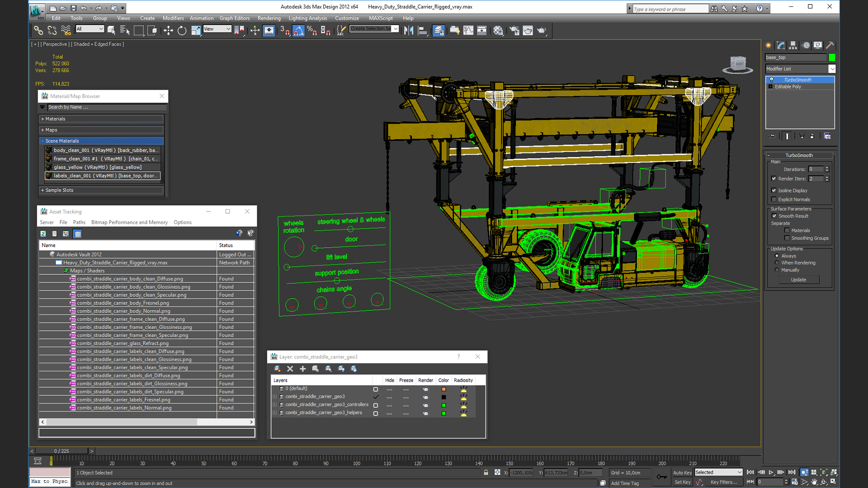Switch to Hierarchy command panel

[793, 46]
